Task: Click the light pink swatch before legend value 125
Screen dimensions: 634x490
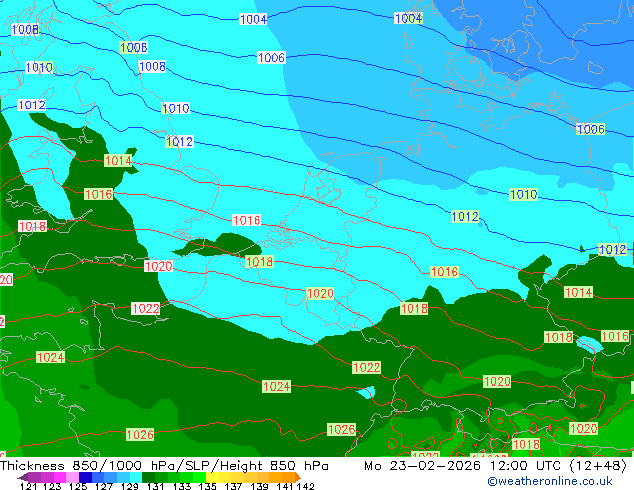Action: [x=72, y=477]
